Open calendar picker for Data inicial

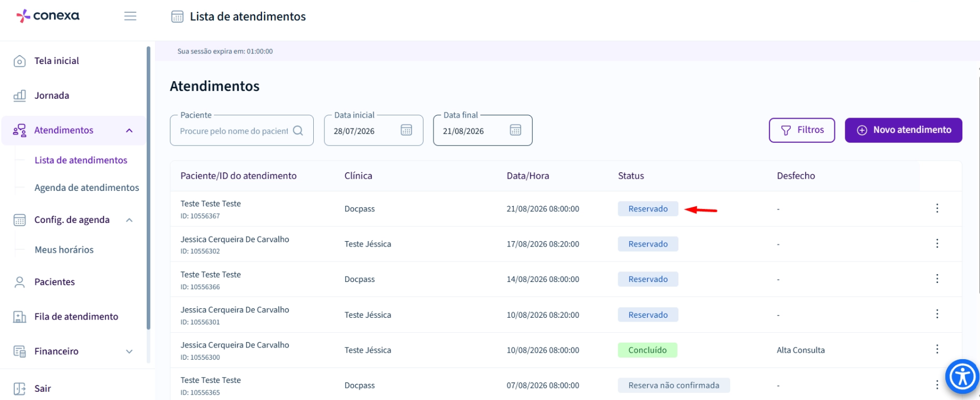click(406, 130)
